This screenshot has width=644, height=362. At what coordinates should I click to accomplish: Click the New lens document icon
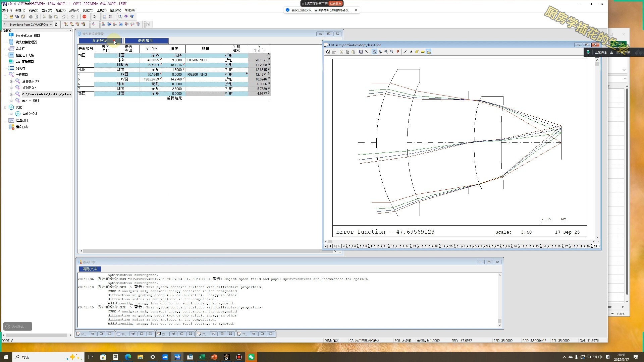5,16
